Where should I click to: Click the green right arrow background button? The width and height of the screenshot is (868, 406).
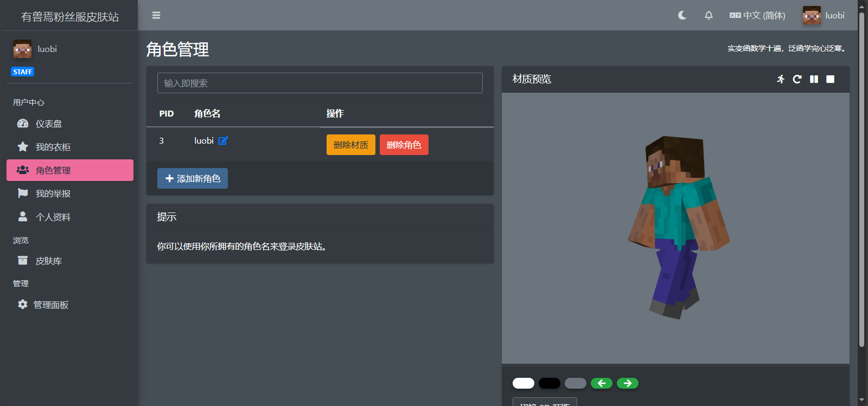click(628, 383)
